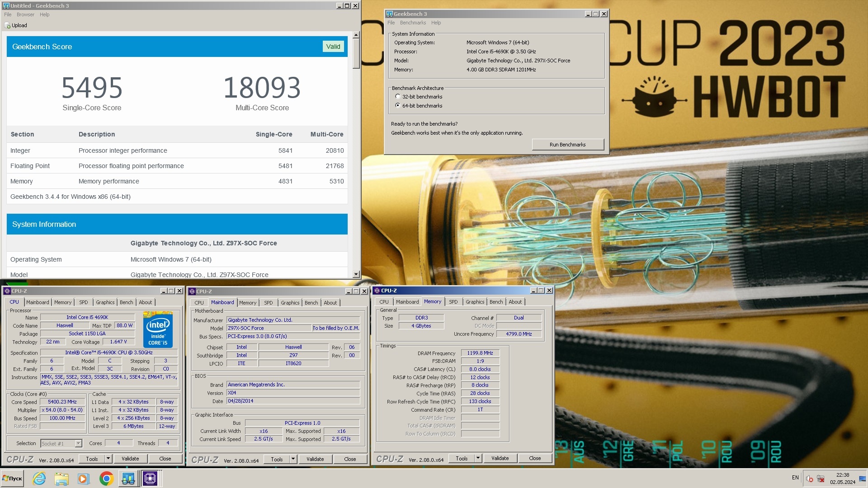Open Help menu in Untitled - Geekbench 3
This screenshot has height=488, width=868.
[x=44, y=14]
